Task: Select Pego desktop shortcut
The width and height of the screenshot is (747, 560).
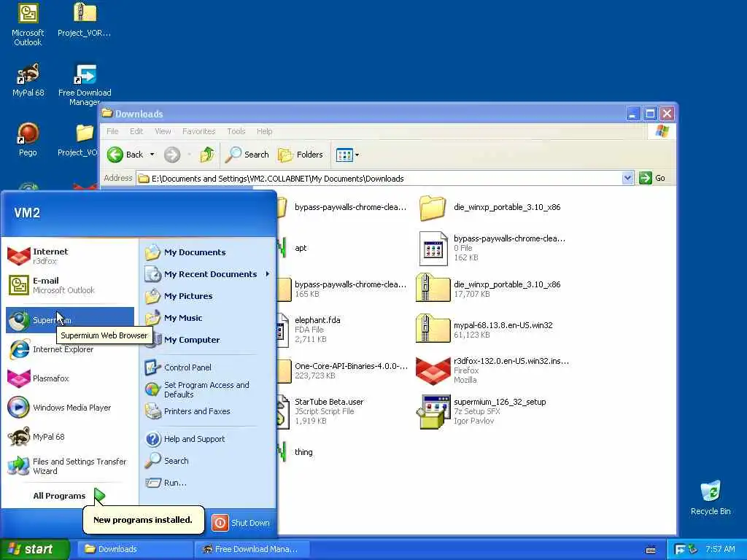Action: click(x=28, y=139)
